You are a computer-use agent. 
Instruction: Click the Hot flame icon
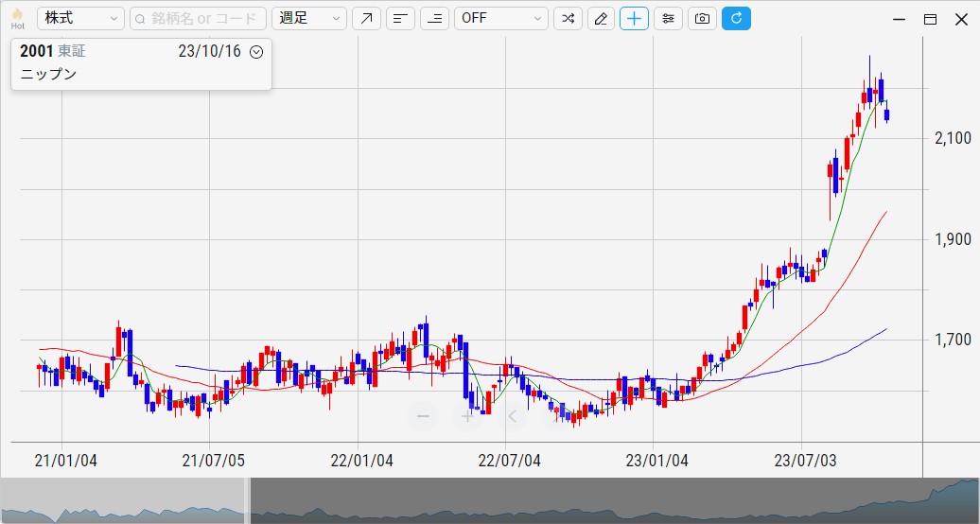click(17, 18)
